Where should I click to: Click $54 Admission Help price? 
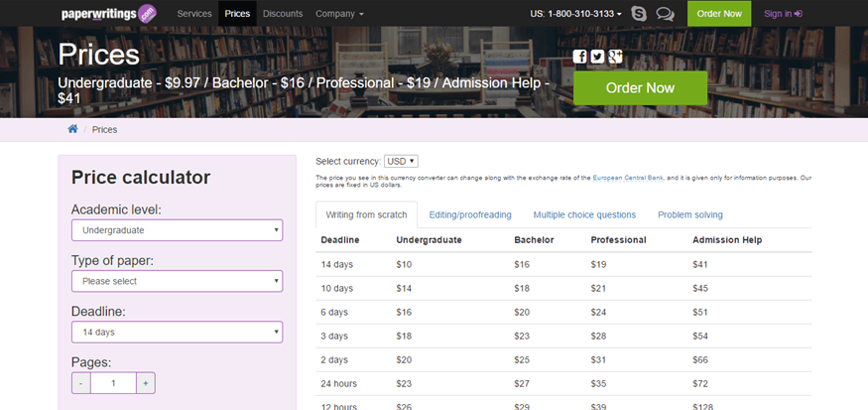click(700, 336)
